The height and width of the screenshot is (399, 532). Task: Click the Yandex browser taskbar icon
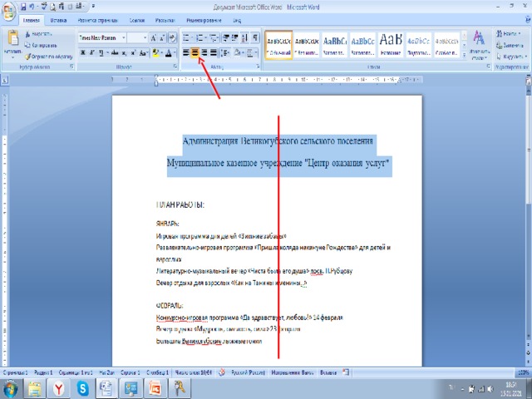click(x=59, y=387)
